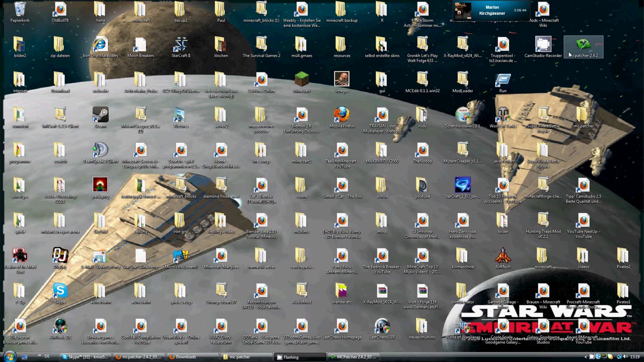Switch to MCPatcher 2.4.2_03 taskbar window
The height and width of the screenshot is (362, 644).
coord(354,357)
